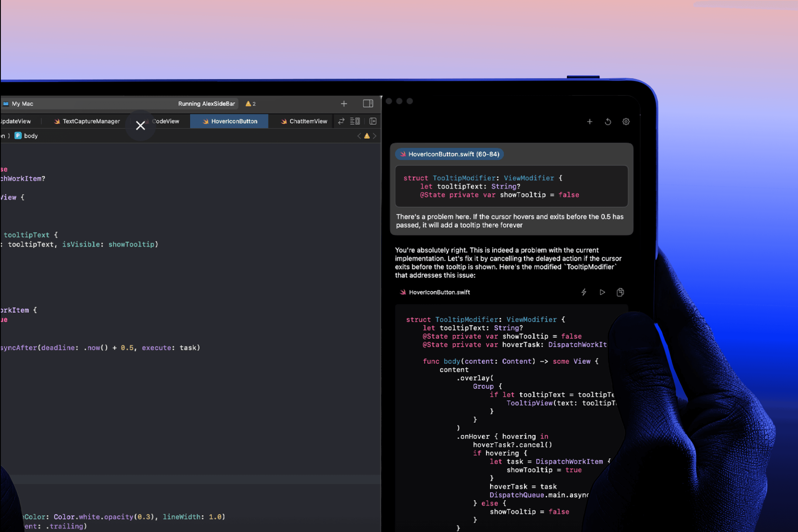Click the warning triangle in the Xcode toolbar
The height and width of the screenshot is (532, 798).
pyautogui.click(x=248, y=104)
